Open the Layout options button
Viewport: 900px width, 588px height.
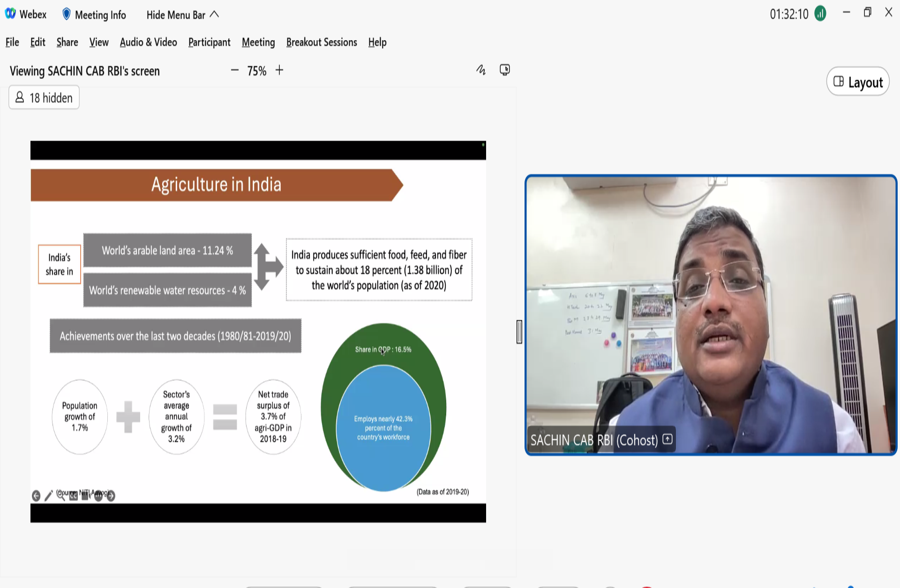pos(858,82)
